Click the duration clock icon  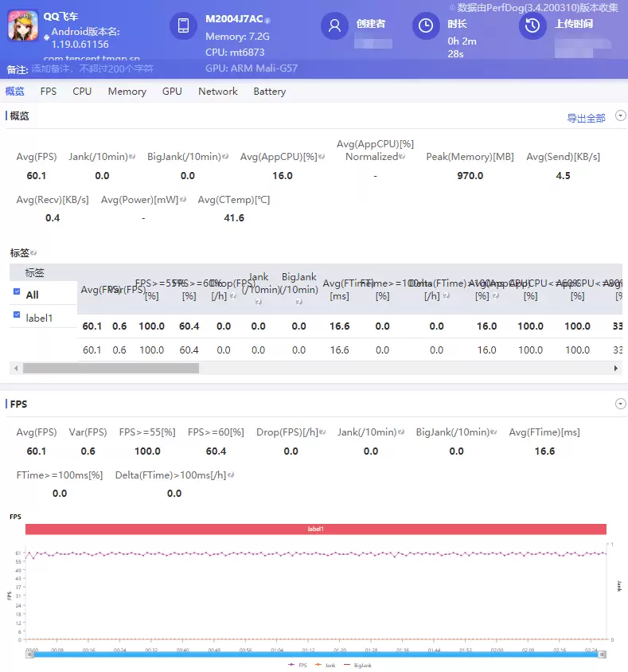(426, 25)
